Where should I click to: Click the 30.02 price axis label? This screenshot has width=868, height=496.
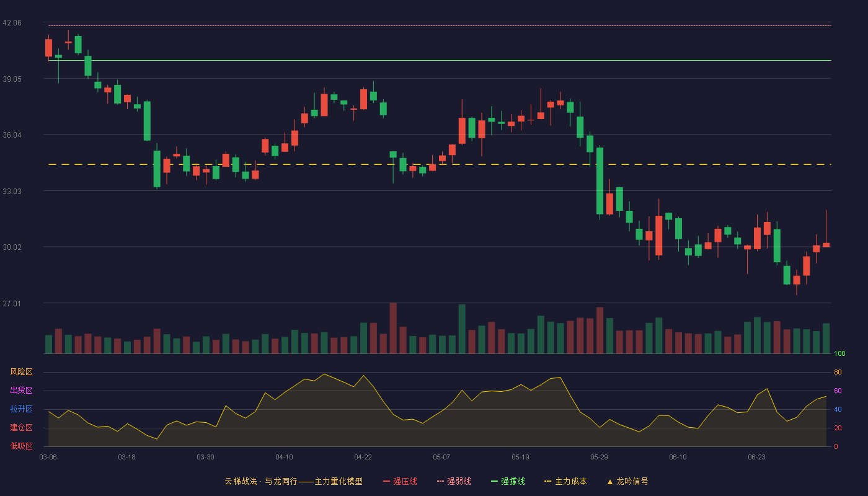click(12, 247)
